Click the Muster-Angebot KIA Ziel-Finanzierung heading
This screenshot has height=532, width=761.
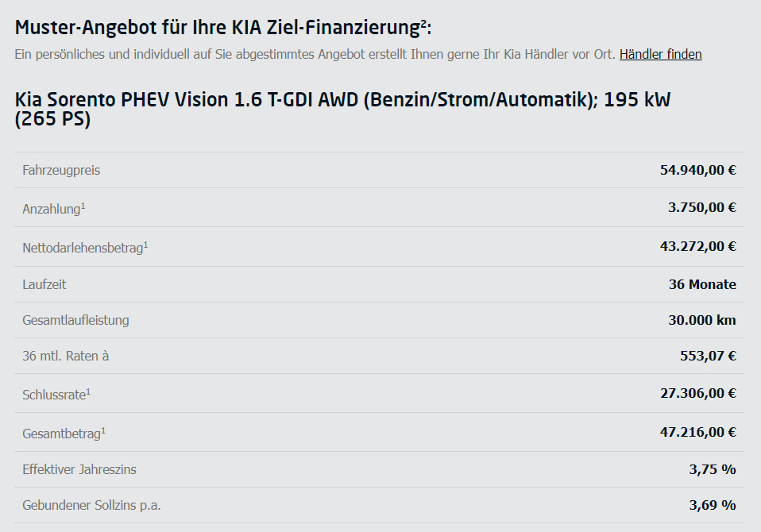(x=223, y=27)
